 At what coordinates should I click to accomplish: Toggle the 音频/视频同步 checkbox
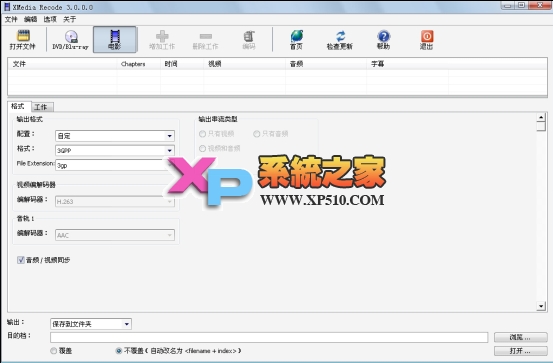click(x=20, y=260)
